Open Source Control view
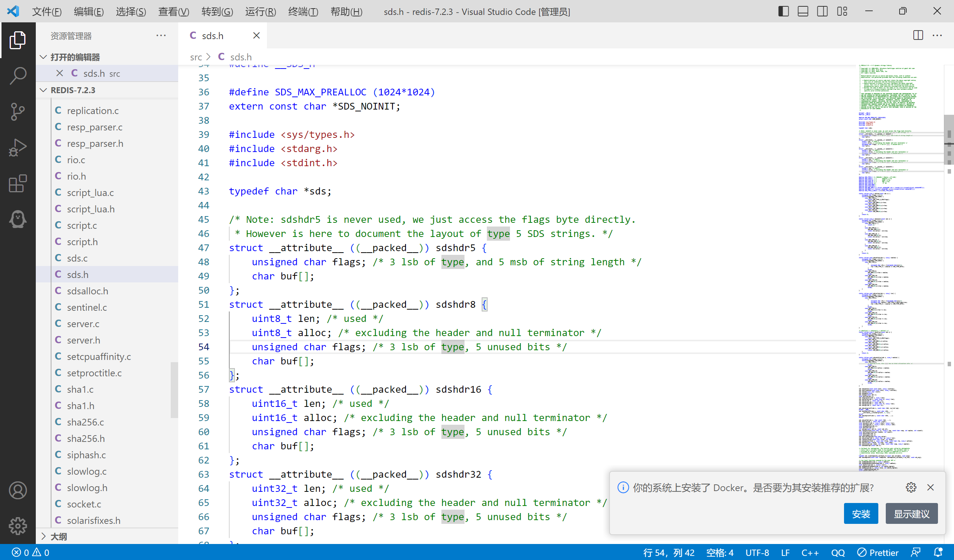This screenshot has height=560, width=954. 18,112
